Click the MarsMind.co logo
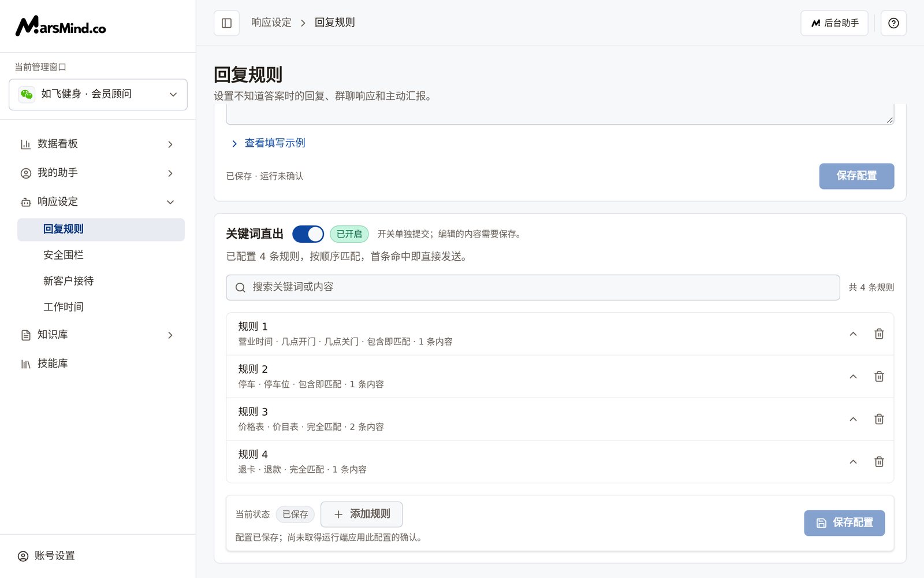 coord(61,26)
